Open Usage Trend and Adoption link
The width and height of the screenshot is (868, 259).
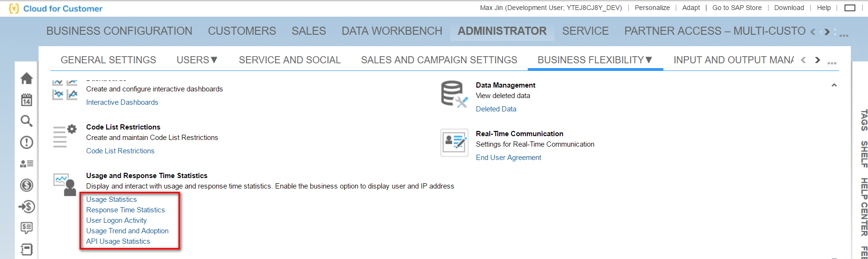click(128, 231)
